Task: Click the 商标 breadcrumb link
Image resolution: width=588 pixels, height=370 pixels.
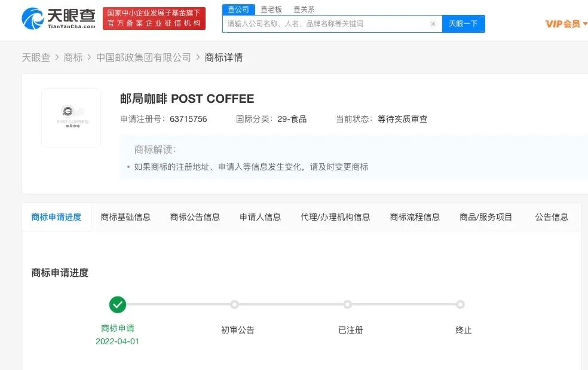Action: (x=73, y=57)
